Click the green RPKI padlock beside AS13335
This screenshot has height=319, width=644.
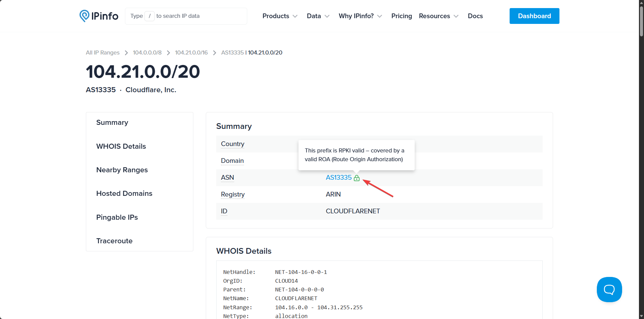pyautogui.click(x=357, y=178)
